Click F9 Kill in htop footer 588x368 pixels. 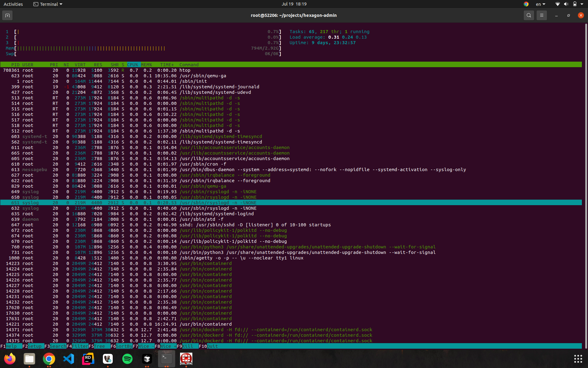[187, 346]
